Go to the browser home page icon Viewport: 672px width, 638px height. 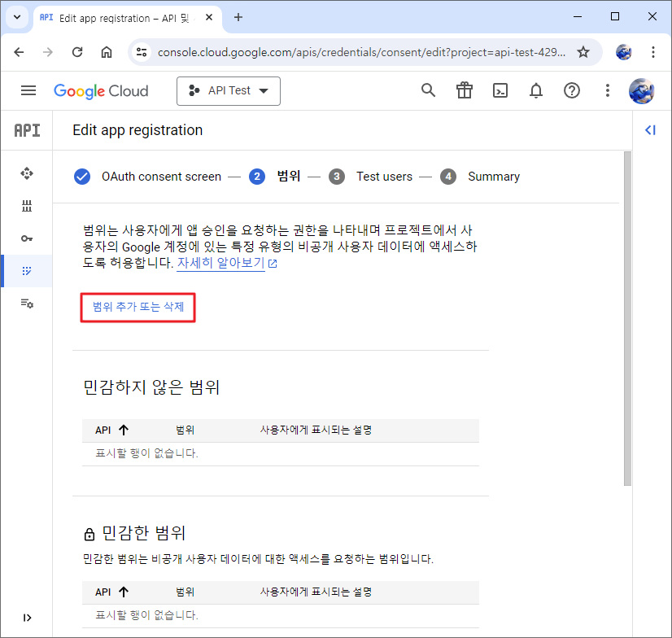[107, 52]
